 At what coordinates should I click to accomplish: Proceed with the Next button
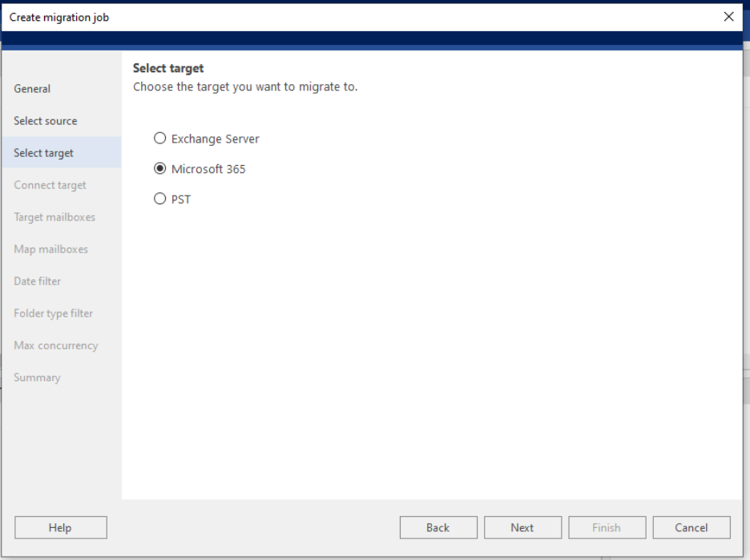[x=522, y=527]
